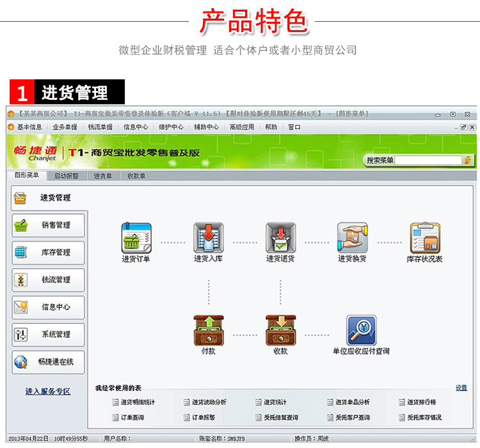Open the 收款 receipt chest icon
This screenshot has height=448, width=480.
click(281, 331)
